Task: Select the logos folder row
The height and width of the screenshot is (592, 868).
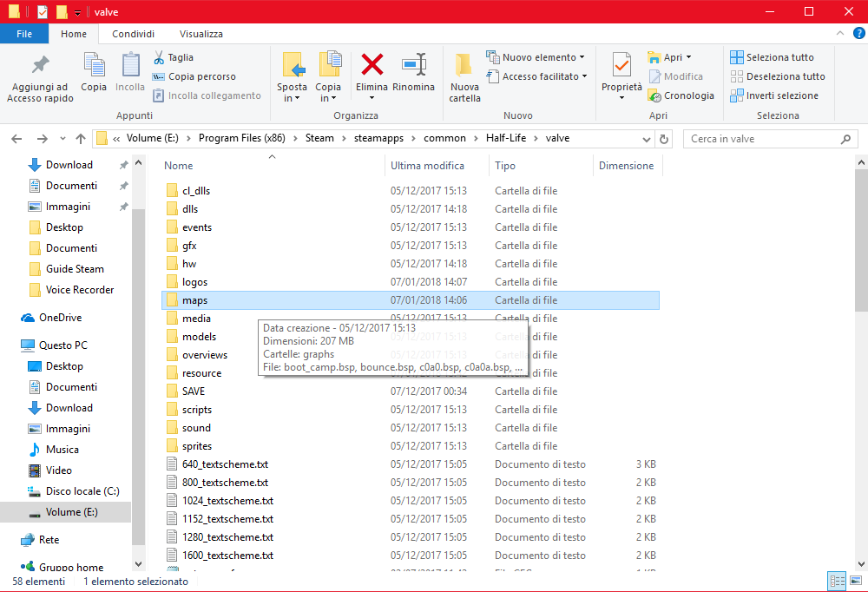Action: [411, 282]
